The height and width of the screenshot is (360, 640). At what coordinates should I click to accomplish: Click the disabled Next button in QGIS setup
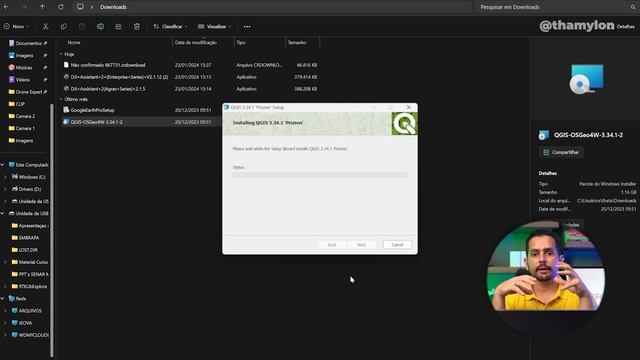pos(361,244)
